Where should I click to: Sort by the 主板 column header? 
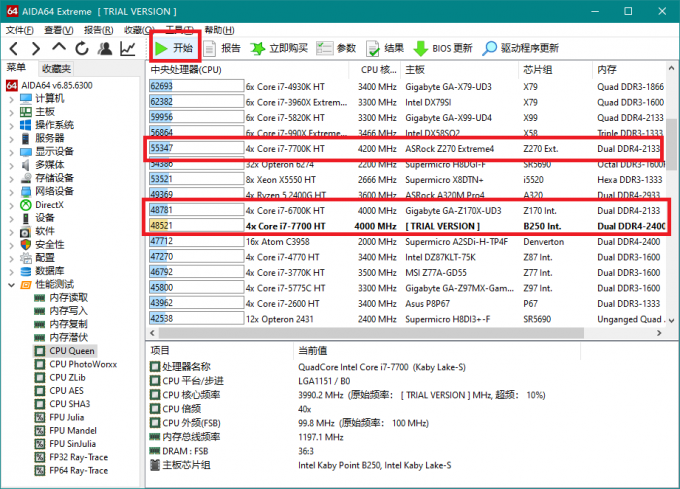pos(460,70)
